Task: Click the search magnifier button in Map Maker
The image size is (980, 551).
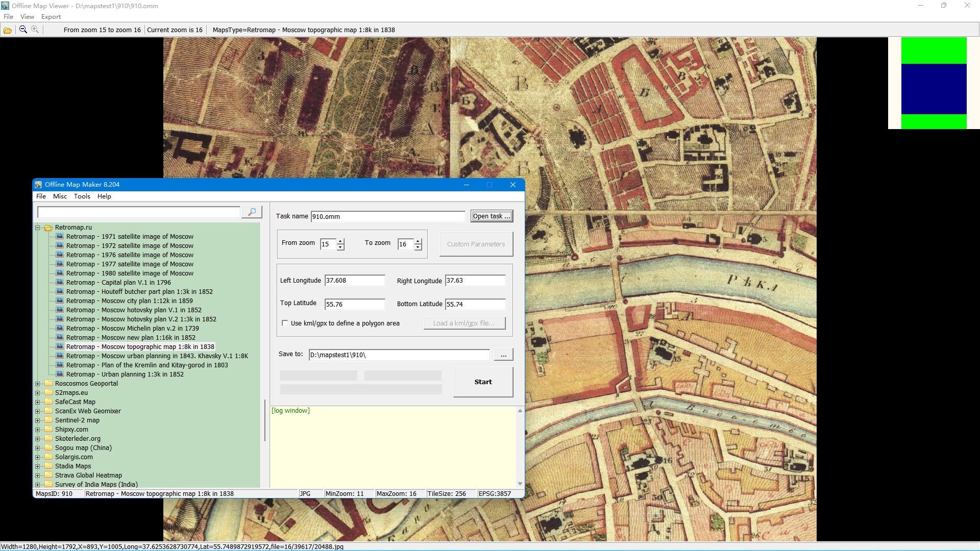Action: pyautogui.click(x=252, y=212)
